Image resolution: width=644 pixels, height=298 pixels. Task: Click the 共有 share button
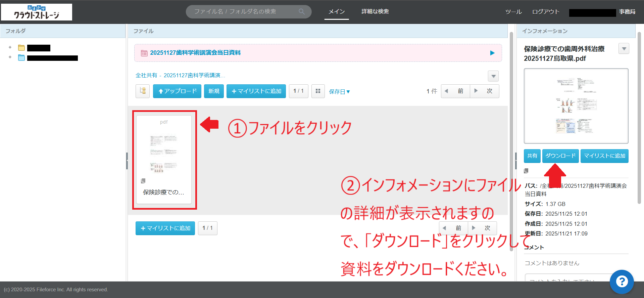532,156
